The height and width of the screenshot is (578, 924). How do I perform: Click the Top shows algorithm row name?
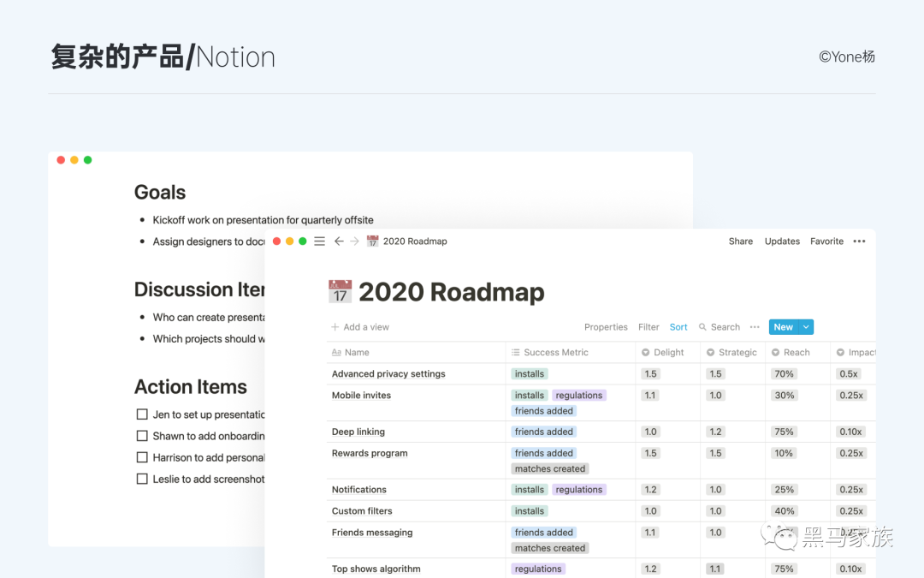point(376,569)
